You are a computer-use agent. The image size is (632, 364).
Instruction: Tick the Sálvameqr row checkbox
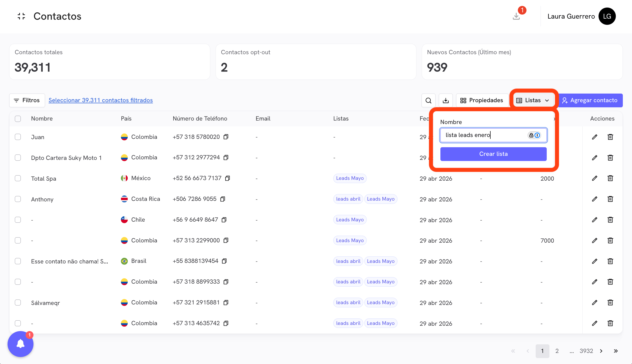point(18,303)
